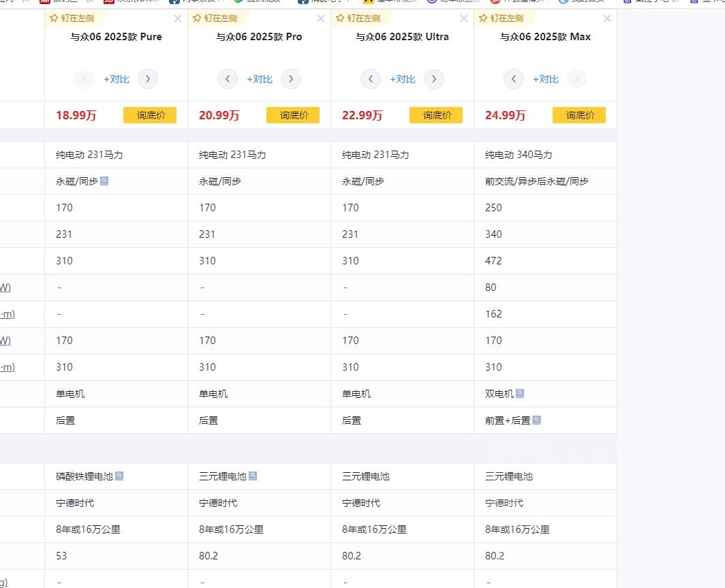The width and height of the screenshot is (725, 588).
Task: Move Pro column left with arrow
Action: click(228, 79)
